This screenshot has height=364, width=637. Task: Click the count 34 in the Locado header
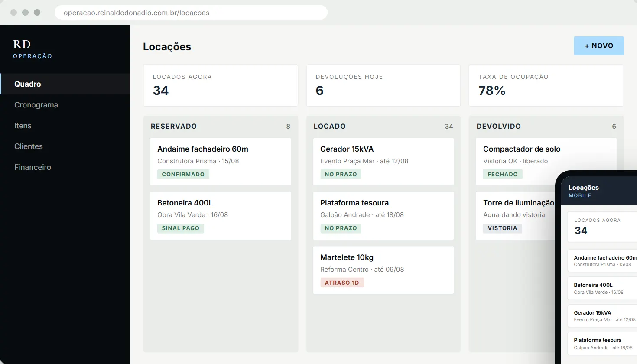coord(449,127)
